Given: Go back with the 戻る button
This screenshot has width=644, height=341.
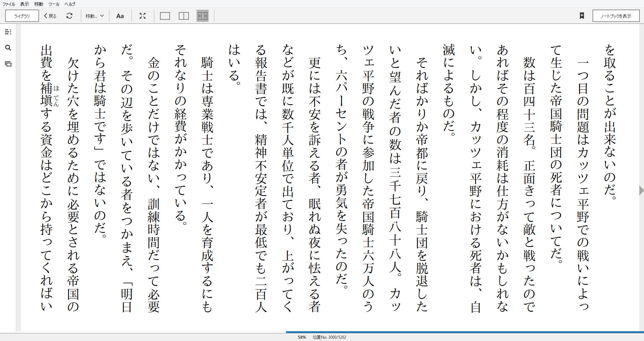Looking at the screenshot, I should pos(50,16).
